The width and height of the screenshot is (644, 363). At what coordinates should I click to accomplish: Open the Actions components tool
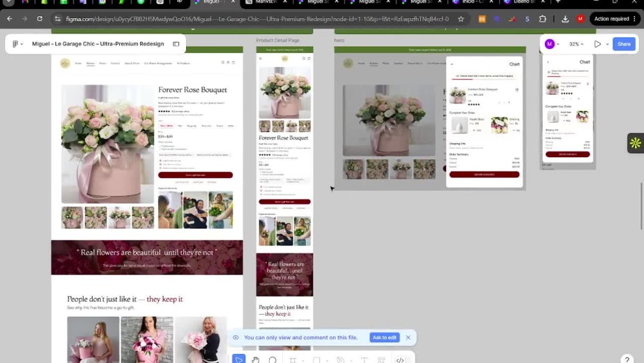pos(381,360)
